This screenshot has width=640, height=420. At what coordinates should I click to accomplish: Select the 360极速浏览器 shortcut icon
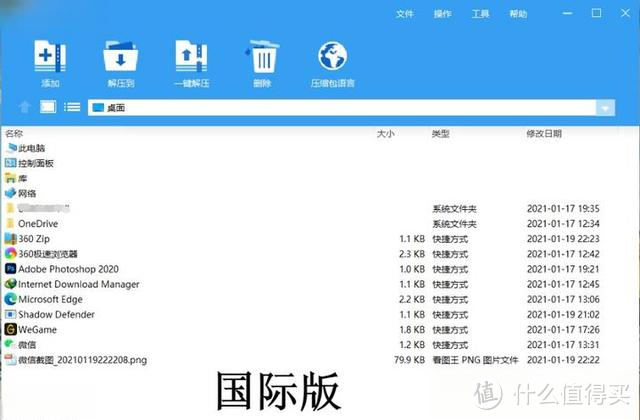coord(11,253)
